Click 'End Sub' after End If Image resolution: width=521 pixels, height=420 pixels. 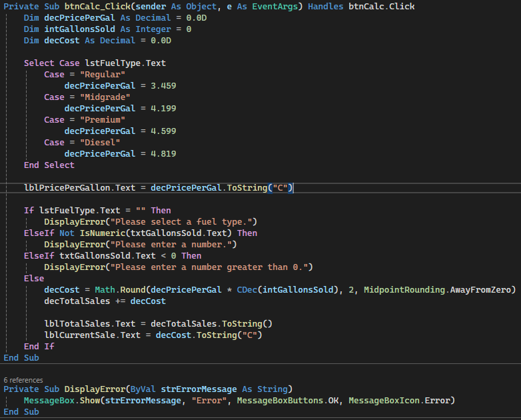(21, 358)
